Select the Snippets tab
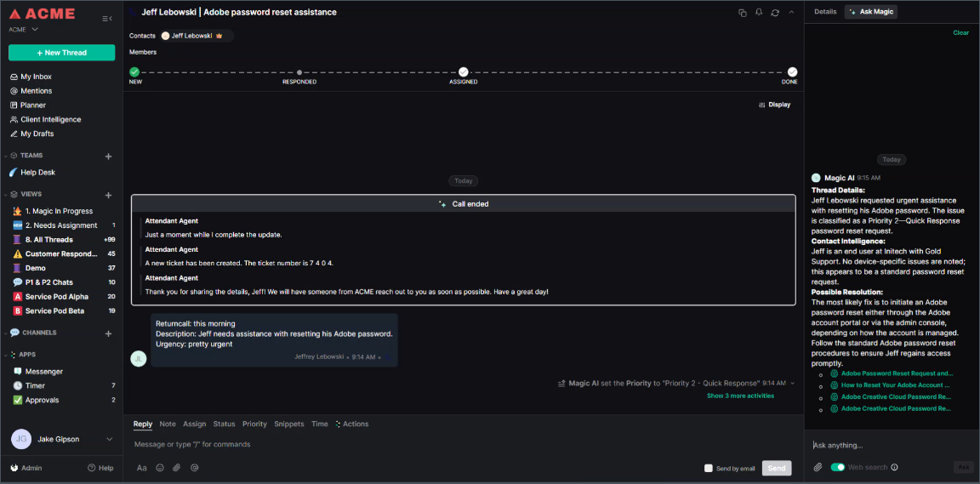 [288, 424]
